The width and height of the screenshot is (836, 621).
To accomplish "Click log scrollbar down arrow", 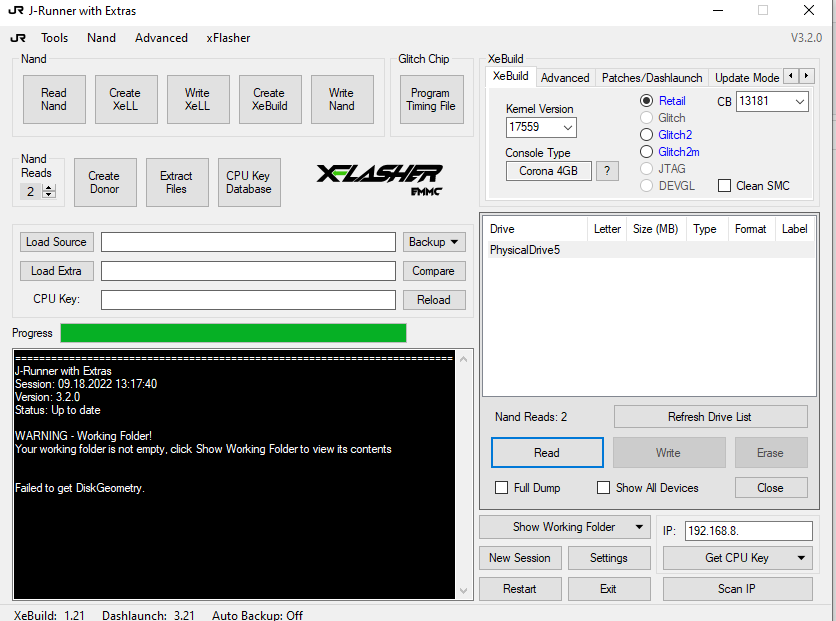I will (463, 591).
